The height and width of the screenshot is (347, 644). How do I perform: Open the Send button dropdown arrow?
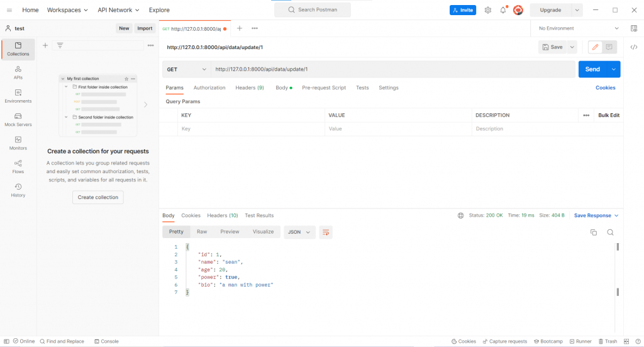click(x=614, y=69)
